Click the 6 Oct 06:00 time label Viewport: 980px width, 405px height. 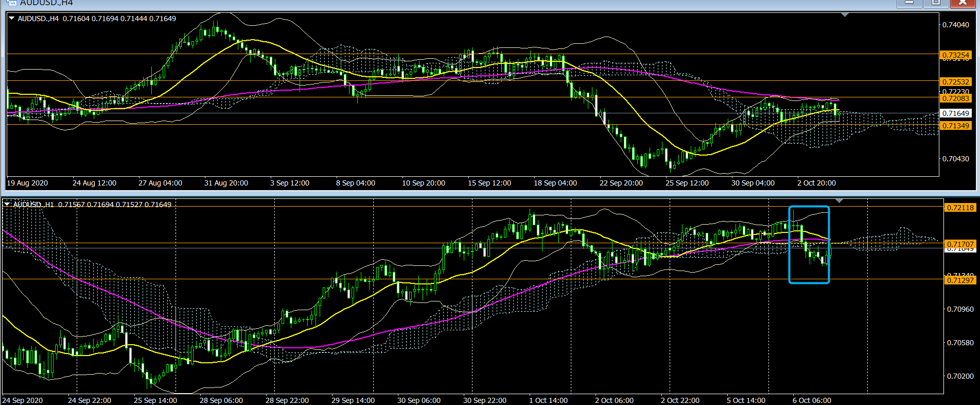click(x=812, y=400)
